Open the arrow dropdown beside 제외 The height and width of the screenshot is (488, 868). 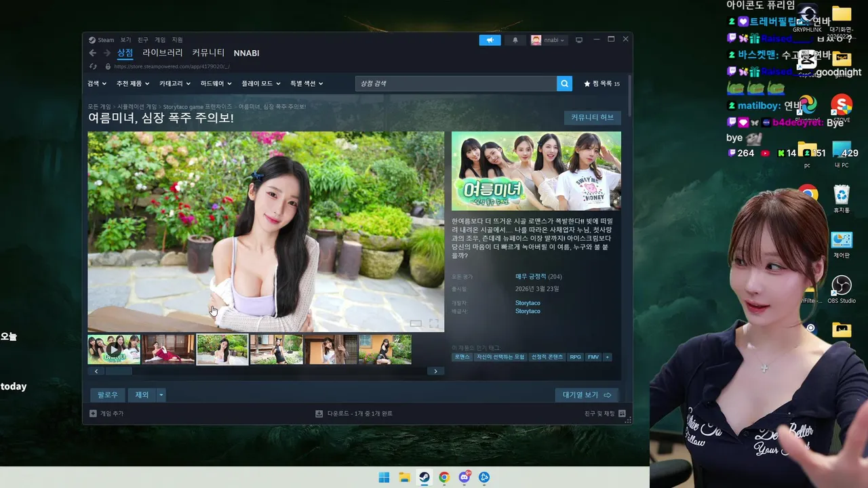point(161,394)
